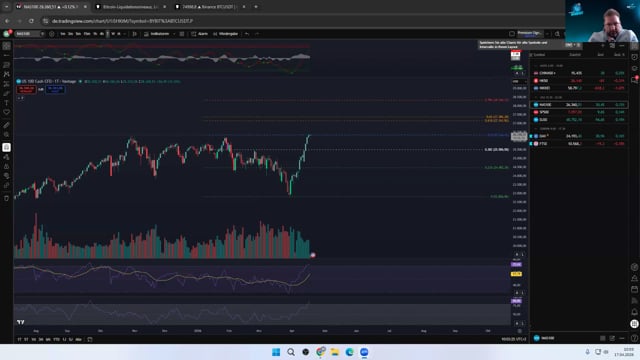The width and height of the screenshot is (640, 360).
Task: Set chart range to 1T
Action: tap(19, 339)
